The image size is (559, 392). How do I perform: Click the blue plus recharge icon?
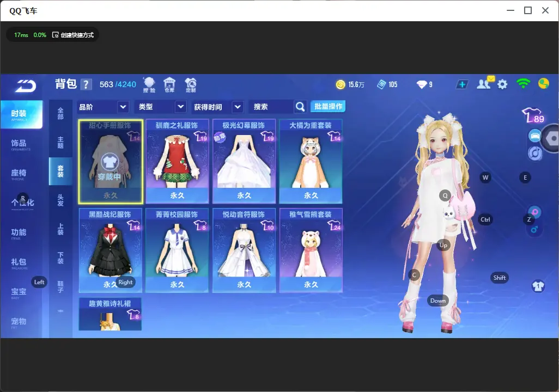tap(462, 84)
